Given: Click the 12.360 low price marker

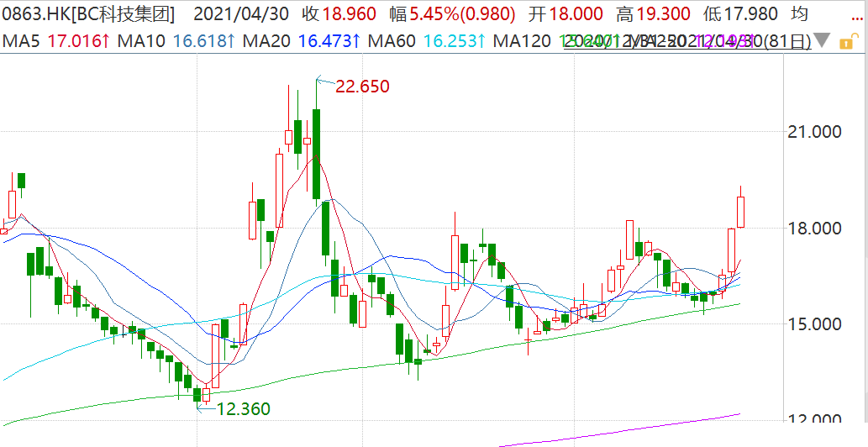Looking at the screenshot, I should click(243, 409).
